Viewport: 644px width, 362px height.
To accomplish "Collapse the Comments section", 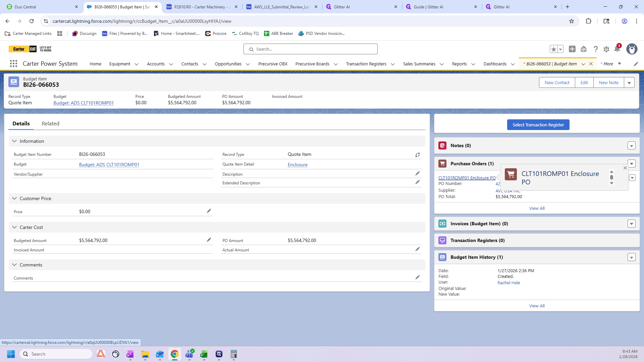I will (14, 265).
